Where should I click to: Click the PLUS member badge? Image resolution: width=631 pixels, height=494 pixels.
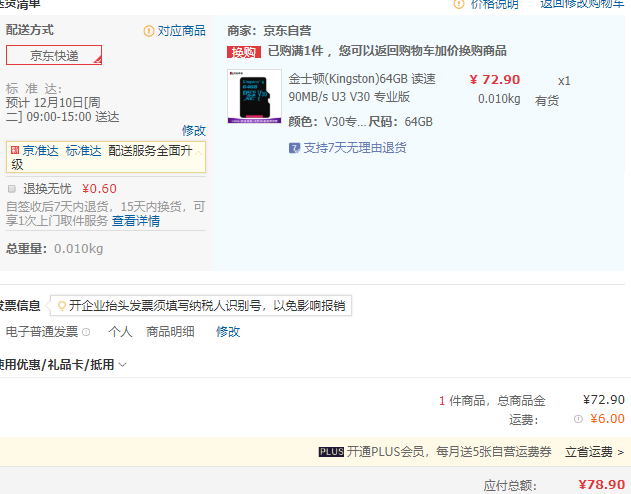331,452
